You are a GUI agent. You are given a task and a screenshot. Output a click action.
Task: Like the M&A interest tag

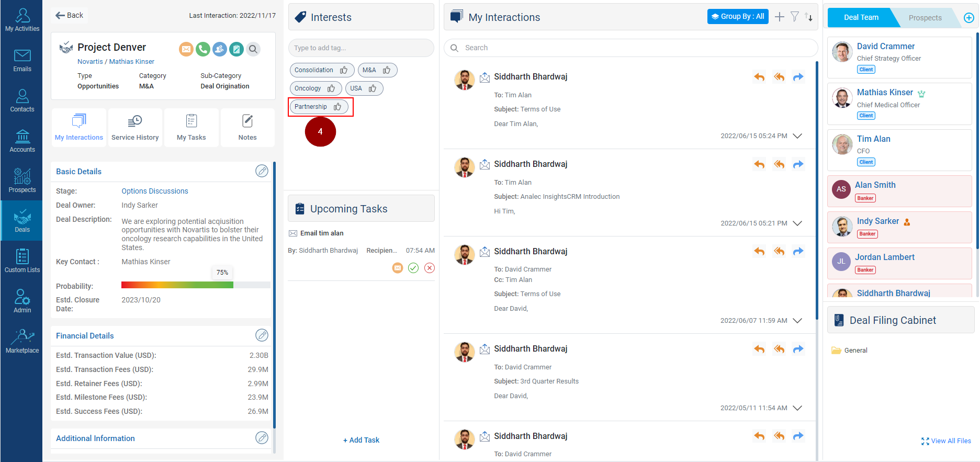tap(387, 70)
